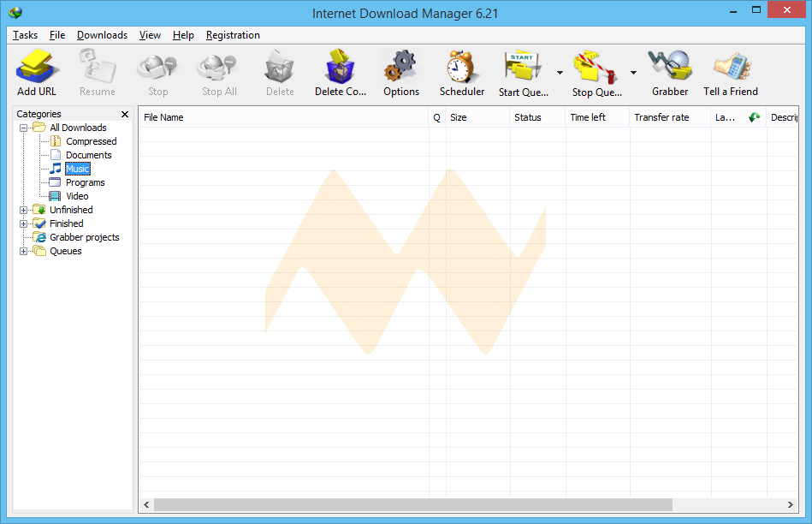
Task: Close the Categories panel
Action: tap(125, 114)
